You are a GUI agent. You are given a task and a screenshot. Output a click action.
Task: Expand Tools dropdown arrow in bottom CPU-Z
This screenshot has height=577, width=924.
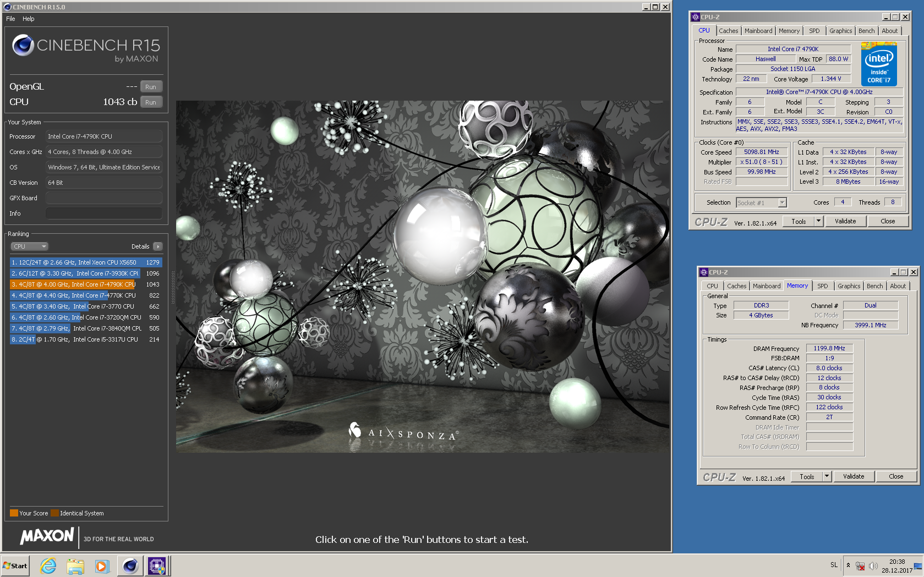click(827, 477)
